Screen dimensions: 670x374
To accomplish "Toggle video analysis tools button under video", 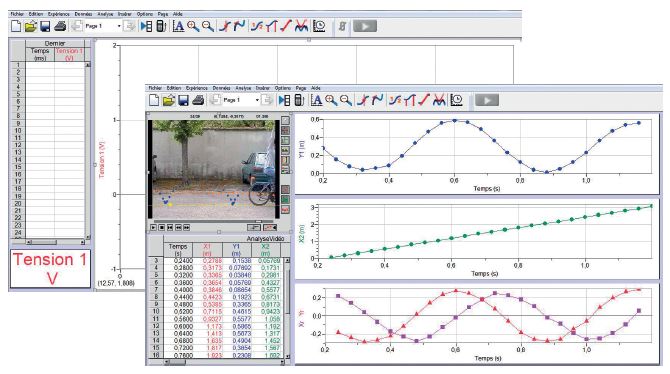I will tap(270, 228).
